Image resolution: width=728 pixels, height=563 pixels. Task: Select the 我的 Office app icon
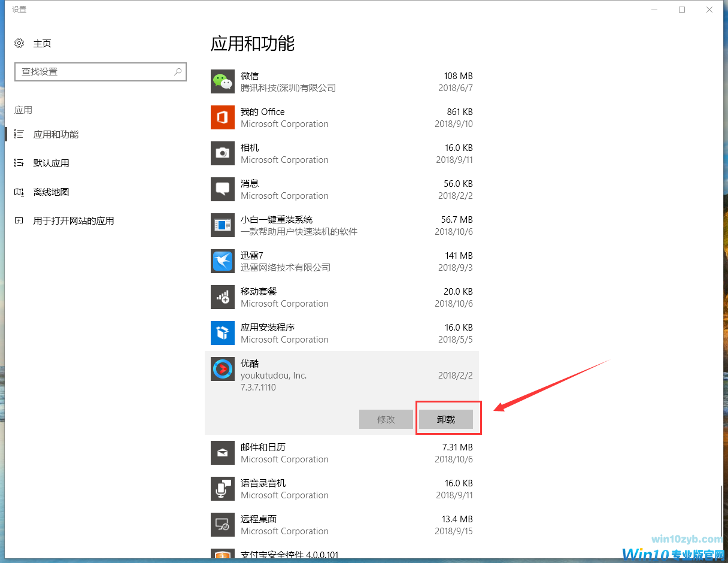pyautogui.click(x=223, y=117)
